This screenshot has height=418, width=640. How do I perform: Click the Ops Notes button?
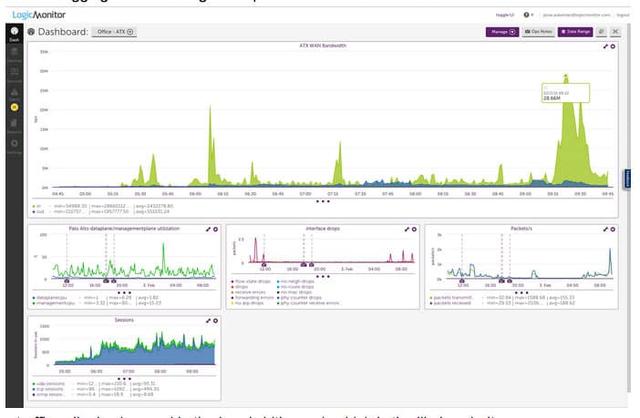[539, 32]
